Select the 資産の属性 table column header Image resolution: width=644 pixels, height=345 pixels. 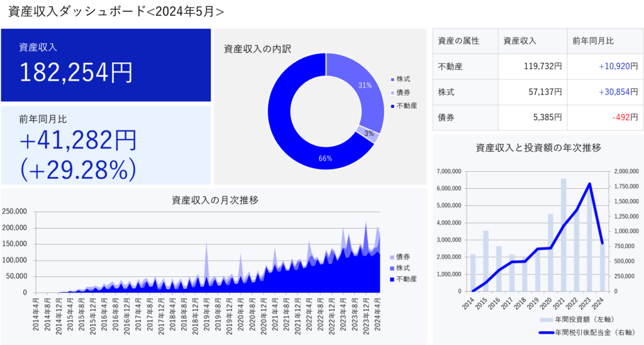point(458,41)
